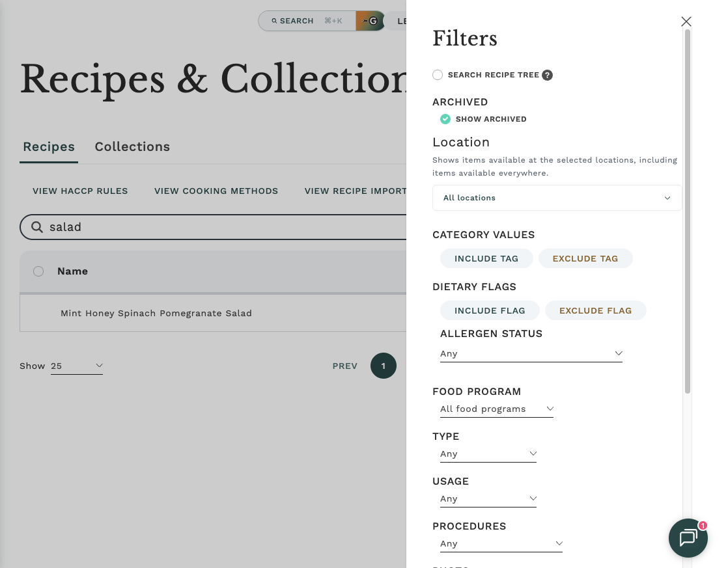Click Include Flag button
Screen dimensions: 728x568
490,310
